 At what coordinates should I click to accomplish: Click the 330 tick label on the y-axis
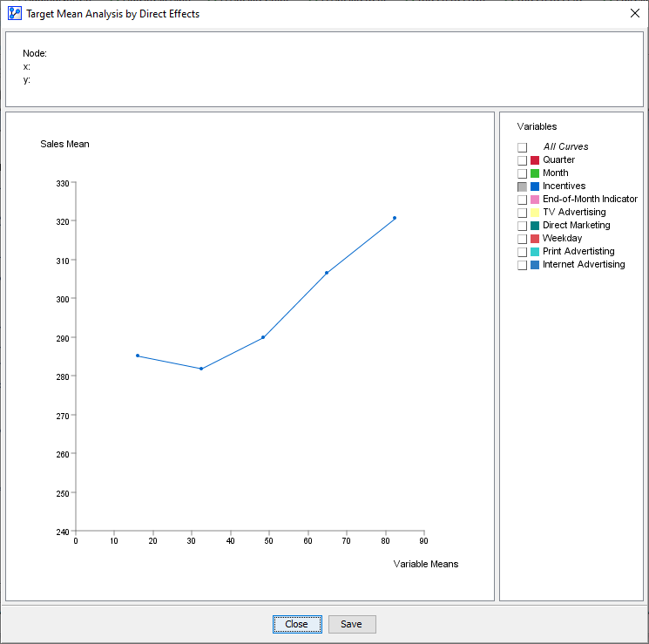[x=63, y=184]
